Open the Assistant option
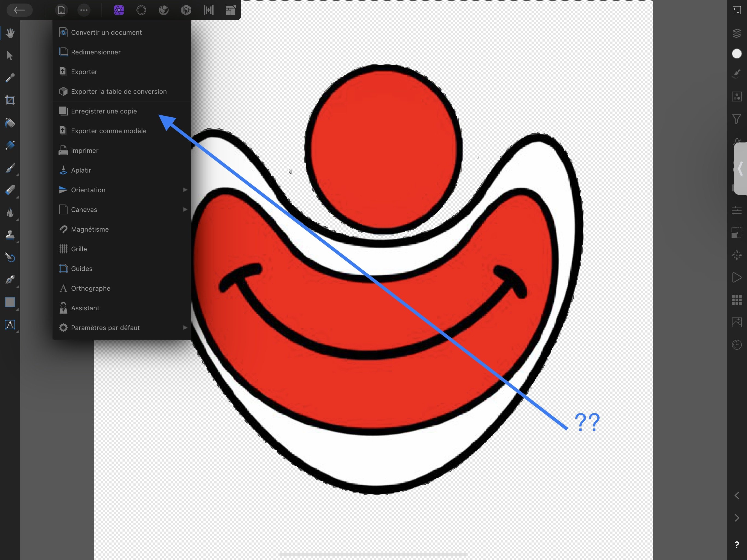This screenshot has height=560, width=747. 122,308
